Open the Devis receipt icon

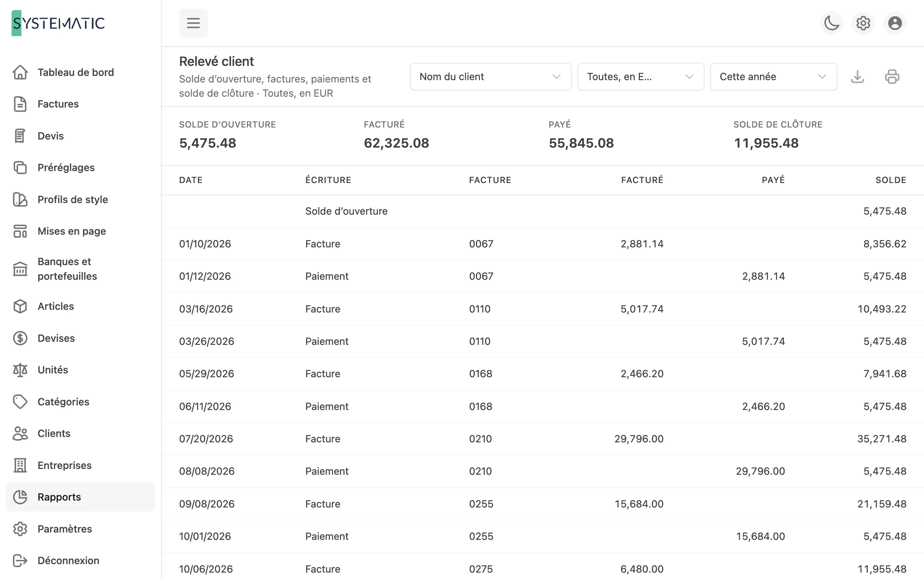(20, 136)
